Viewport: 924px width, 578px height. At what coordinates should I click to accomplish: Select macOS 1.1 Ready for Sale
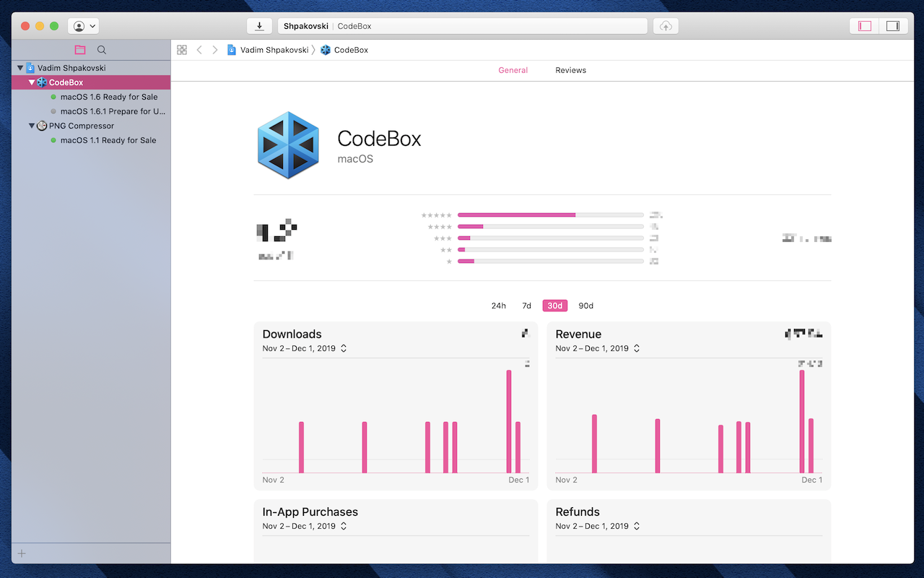click(x=91, y=140)
